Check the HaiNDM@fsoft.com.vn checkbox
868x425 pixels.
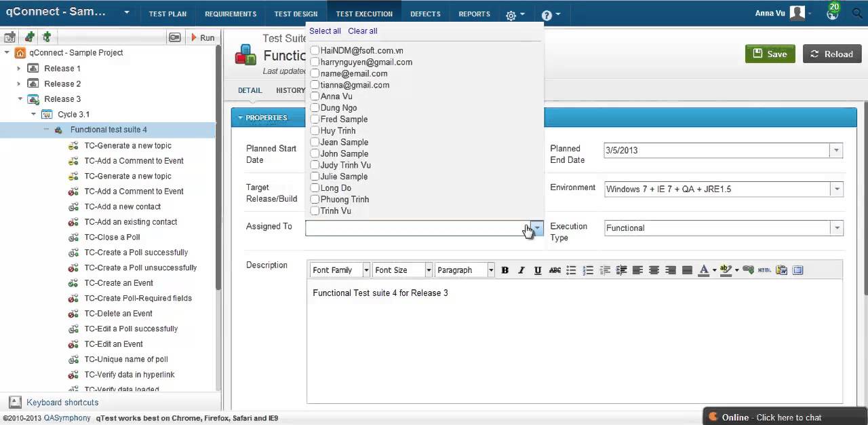[315, 51]
